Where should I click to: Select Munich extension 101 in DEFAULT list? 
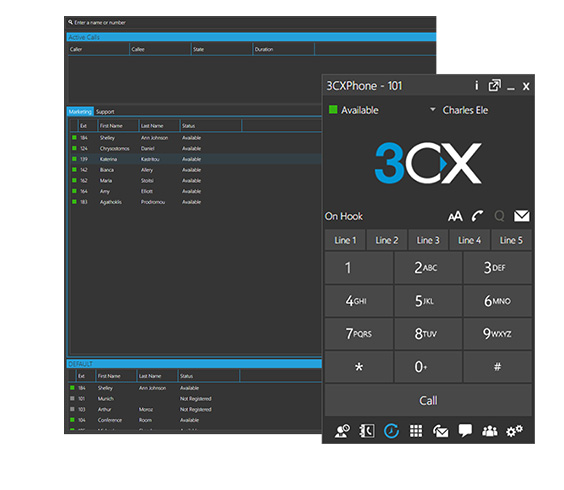click(x=195, y=399)
